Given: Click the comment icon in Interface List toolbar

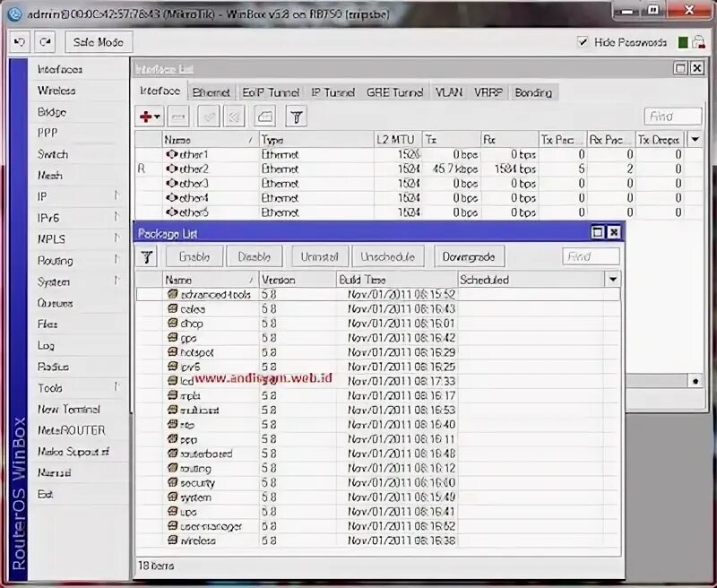Looking at the screenshot, I should click(265, 117).
